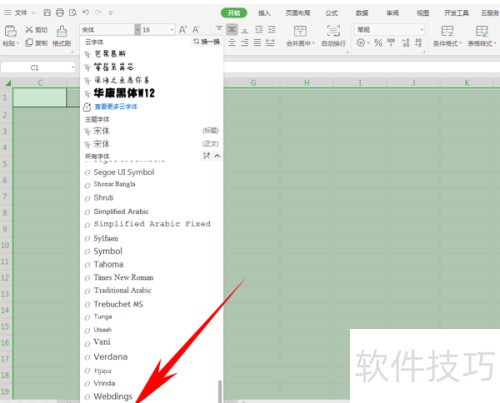
Task: Open the Conditional Formatting menu
Action: pos(447,36)
